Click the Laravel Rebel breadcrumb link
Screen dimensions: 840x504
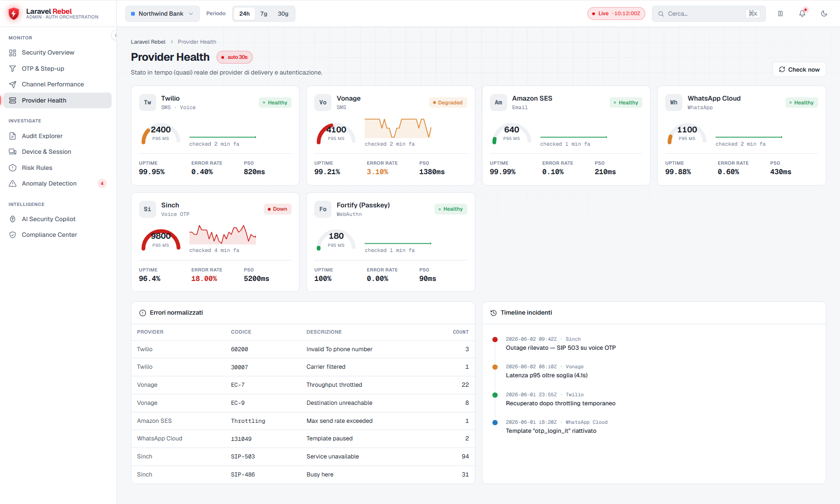pos(148,42)
